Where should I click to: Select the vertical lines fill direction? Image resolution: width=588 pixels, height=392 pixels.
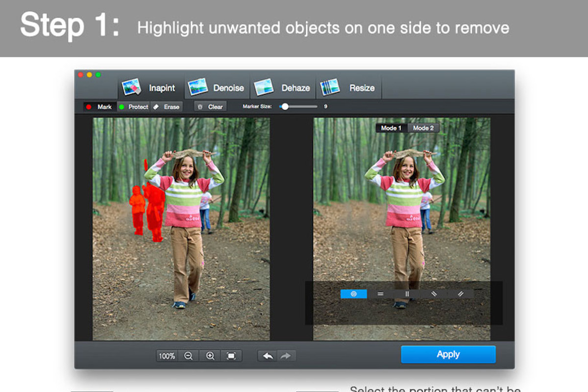[x=407, y=294]
